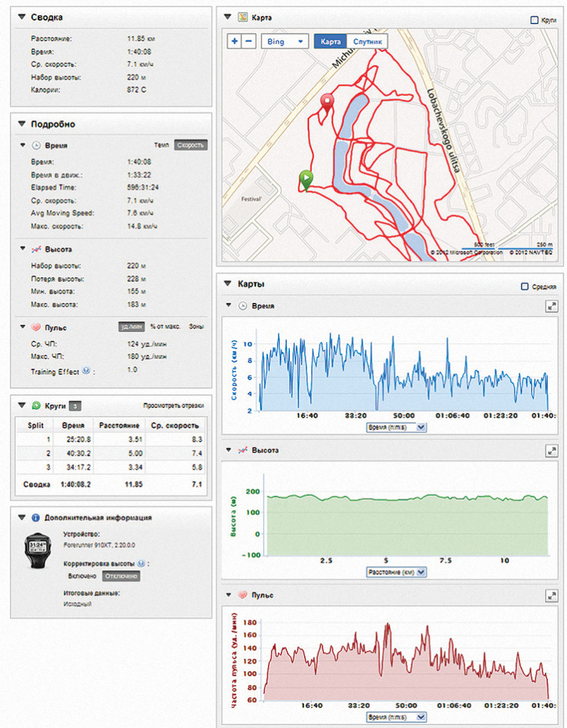Open elevation chart Расстояние (км) axis dropdown
The height and width of the screenshot is (728, 567).
tap(396, 572)
